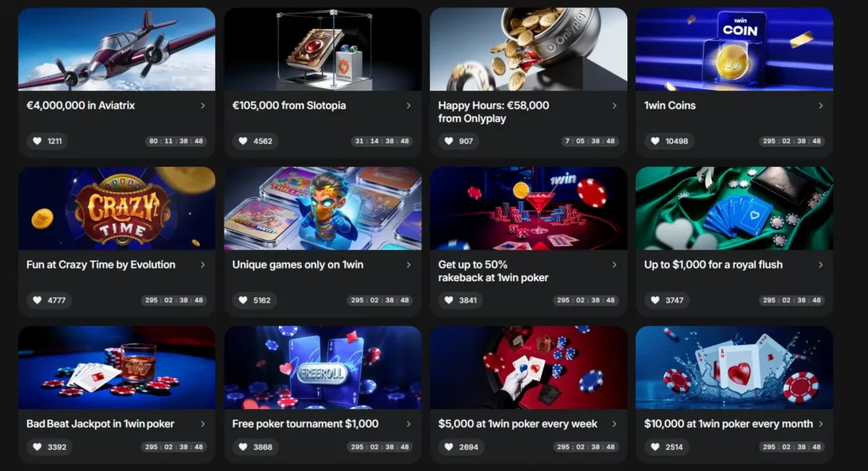868x471 pixels.
Task: Select the Crazy Time banner image
Action: click(117, 208)
